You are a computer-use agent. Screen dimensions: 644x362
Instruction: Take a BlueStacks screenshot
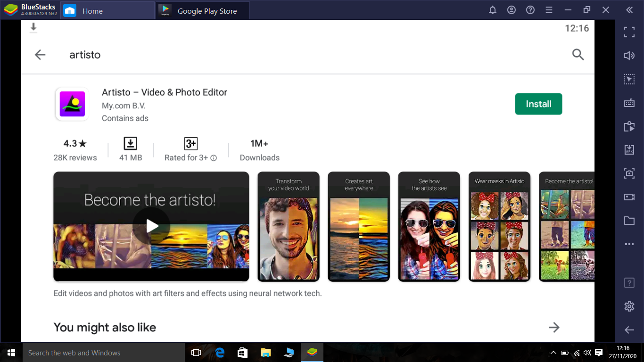click(x=629, y=173)
